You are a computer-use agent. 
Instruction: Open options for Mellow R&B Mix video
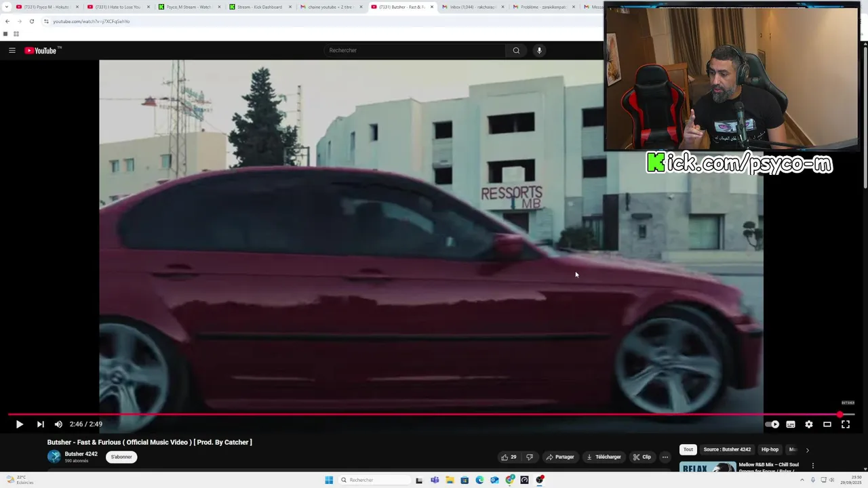(x=812, y=466)
